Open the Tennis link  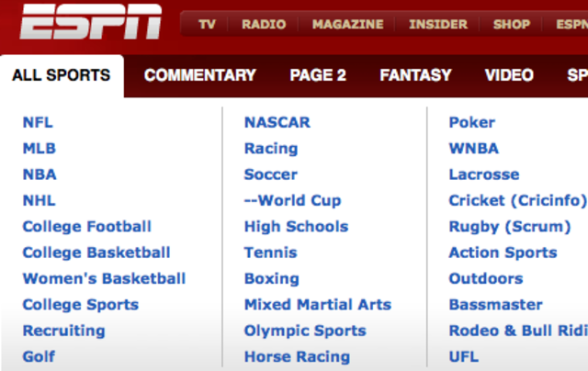(x=271, y=253)
